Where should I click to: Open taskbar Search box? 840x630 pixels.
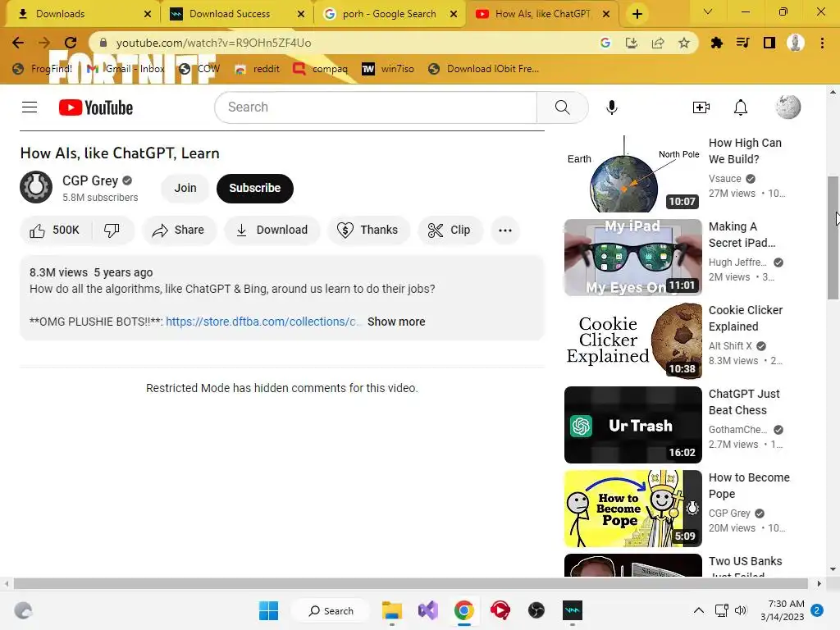pyautogui.click(x=331, y=610)
